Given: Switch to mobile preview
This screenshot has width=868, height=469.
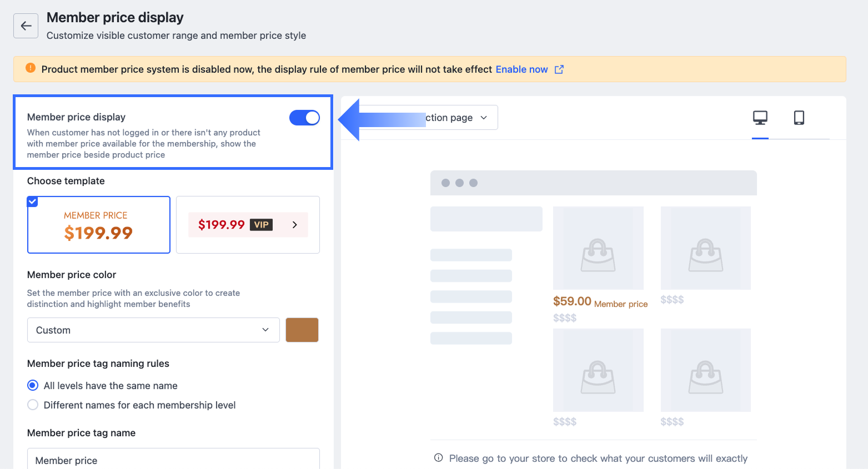Looking at the screenshot, I should pos(799,118).
